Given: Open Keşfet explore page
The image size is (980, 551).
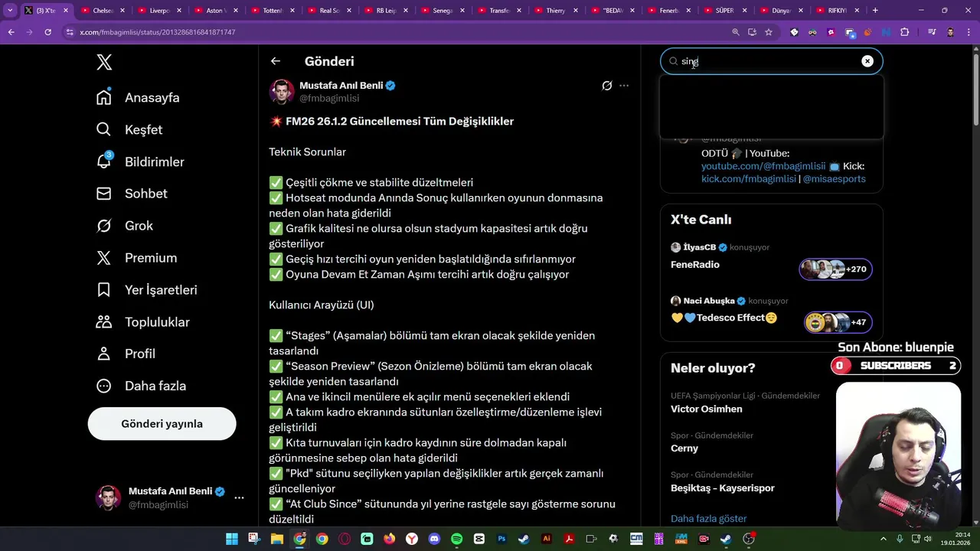Looking at the screenshot, I should click(x=129, y=129).
